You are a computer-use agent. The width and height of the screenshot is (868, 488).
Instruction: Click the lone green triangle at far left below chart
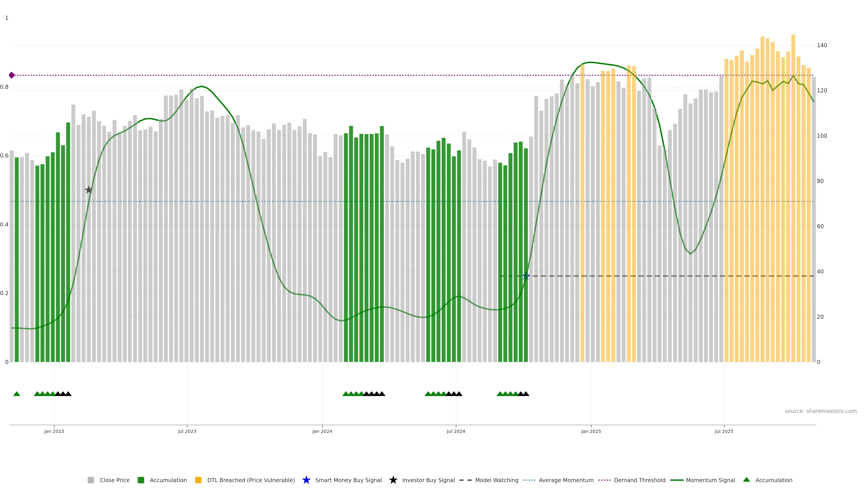coord(17,394)
